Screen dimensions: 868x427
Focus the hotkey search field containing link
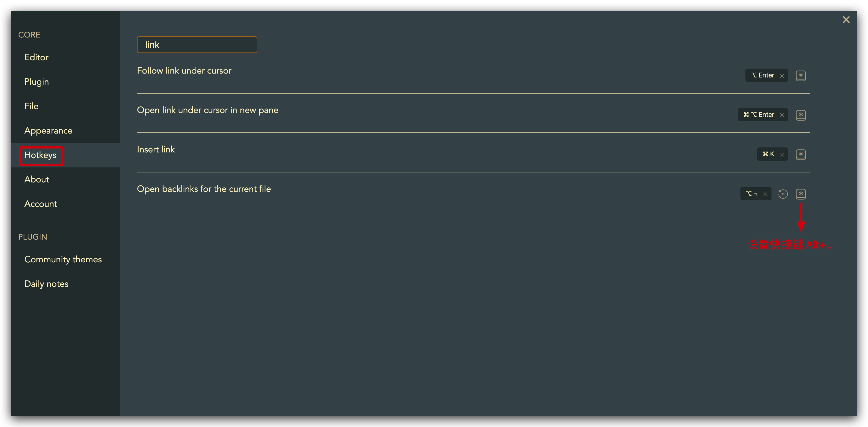tap(197, 45)
